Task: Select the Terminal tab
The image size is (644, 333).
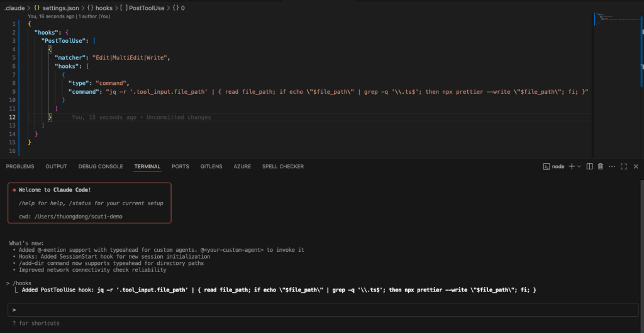Action: [x=147, y=166]
